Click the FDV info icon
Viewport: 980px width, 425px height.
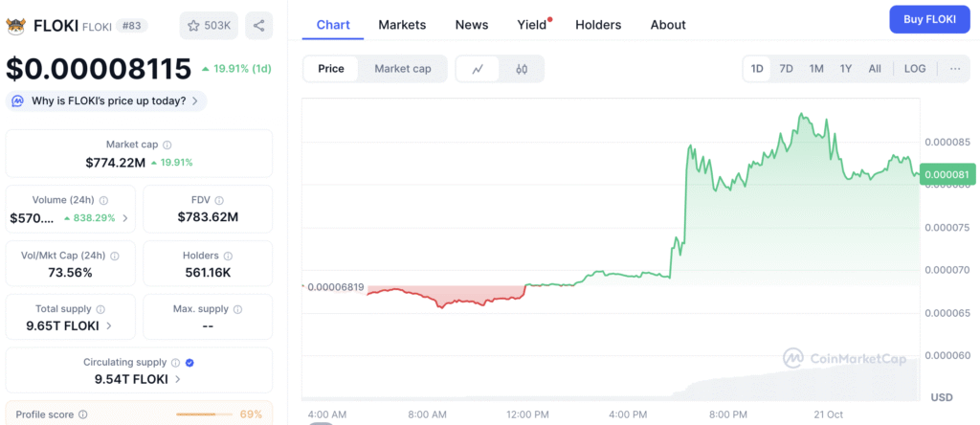tap(219, 200)
